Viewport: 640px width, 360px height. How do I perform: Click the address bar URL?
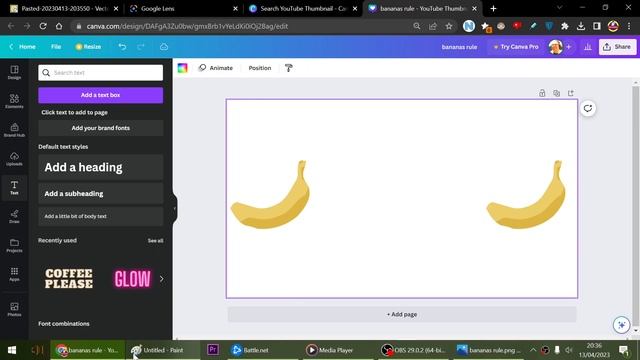coord(187,26)
